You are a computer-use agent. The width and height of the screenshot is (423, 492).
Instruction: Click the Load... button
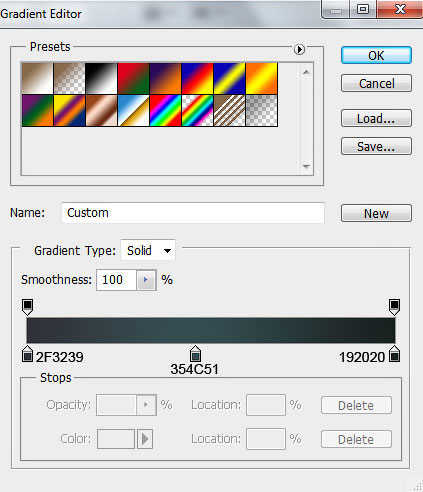(x=376, y=118)
